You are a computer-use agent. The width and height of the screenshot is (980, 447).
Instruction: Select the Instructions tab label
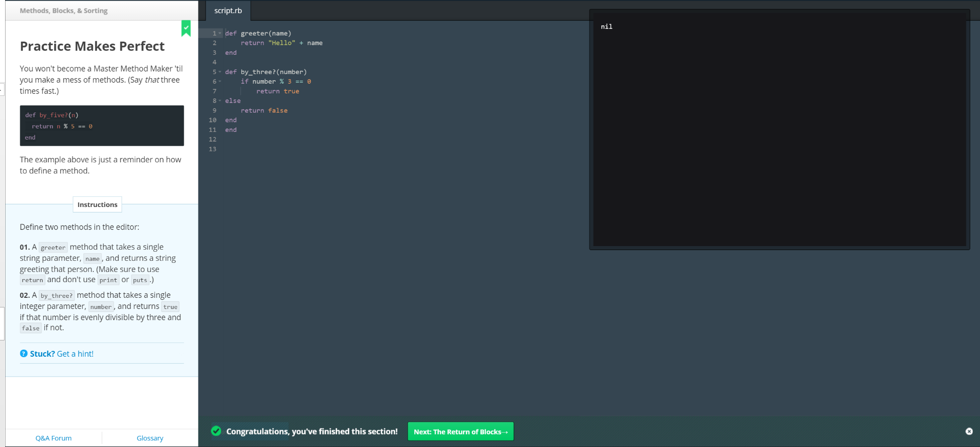pos(97,204)
